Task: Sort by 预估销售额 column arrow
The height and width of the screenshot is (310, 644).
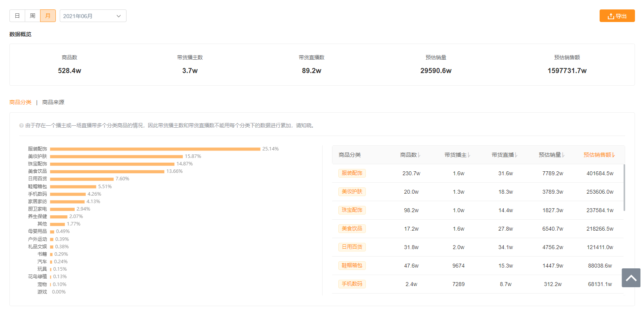Action: click(x=613, y=155)
